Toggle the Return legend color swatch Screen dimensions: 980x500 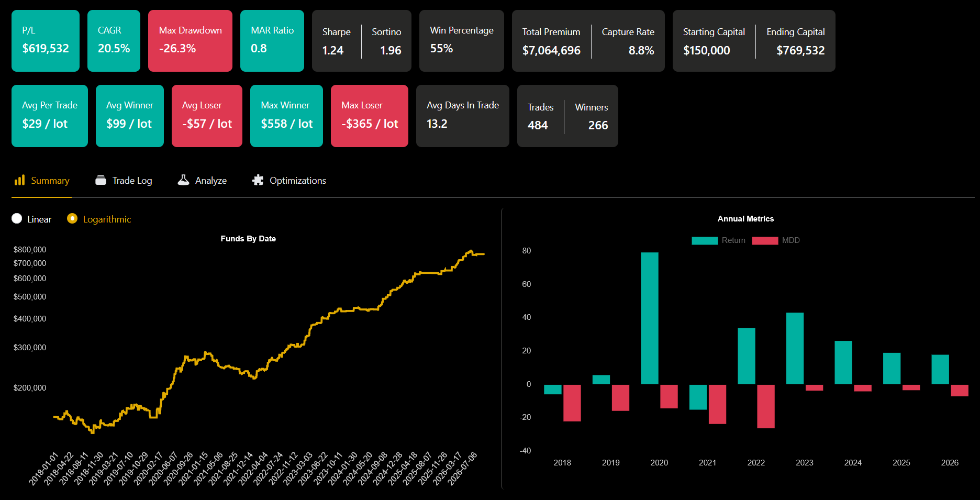tap(705, 240)
